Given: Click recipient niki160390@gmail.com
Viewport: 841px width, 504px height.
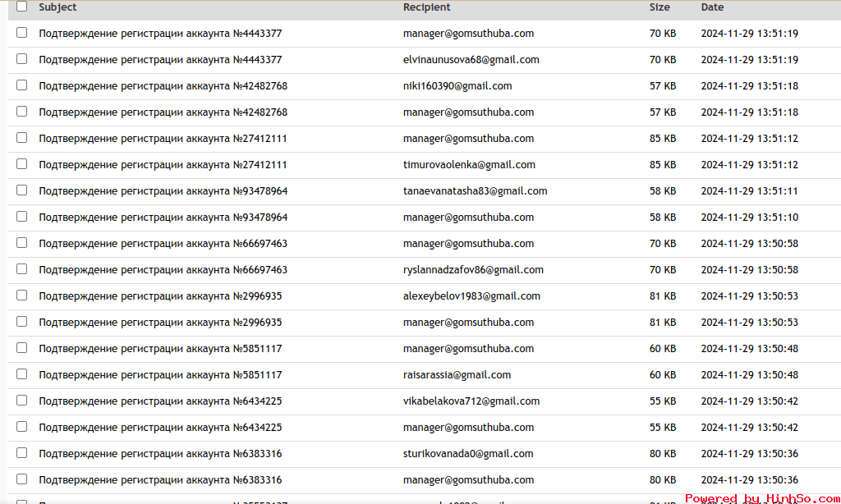Looking at the screenshot, I should point(457,86).
